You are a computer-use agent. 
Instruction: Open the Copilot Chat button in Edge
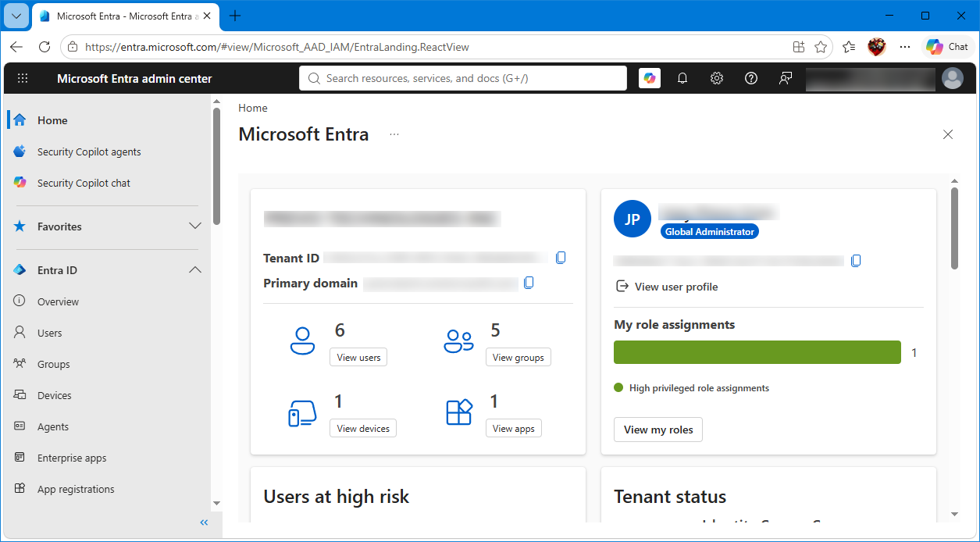point(947,47)
